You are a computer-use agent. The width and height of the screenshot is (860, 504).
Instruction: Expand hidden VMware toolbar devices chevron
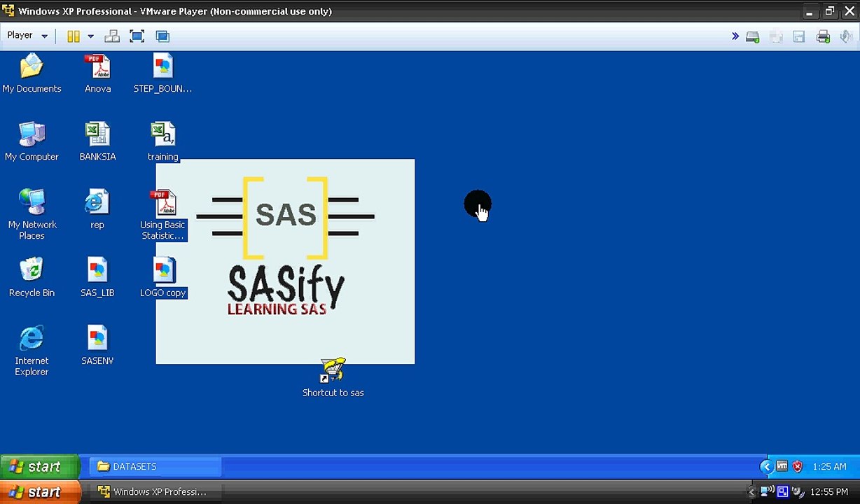click(735, 36)
